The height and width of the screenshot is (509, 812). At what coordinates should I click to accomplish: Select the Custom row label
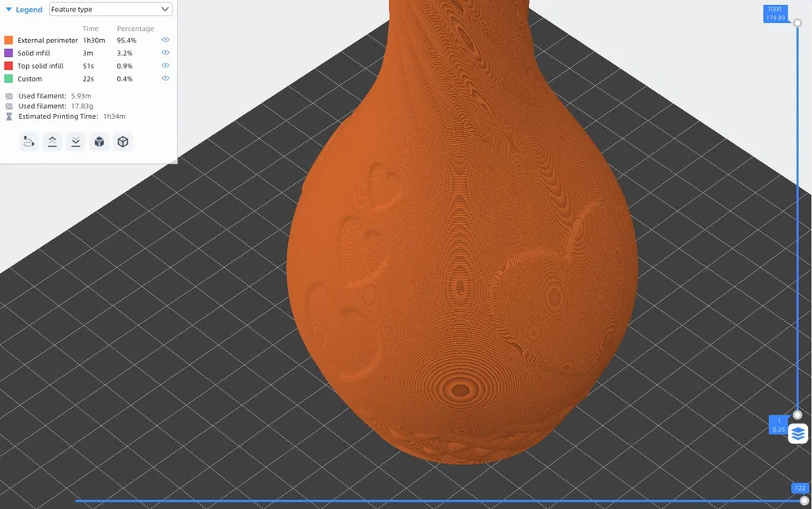(x=29, y=79)
